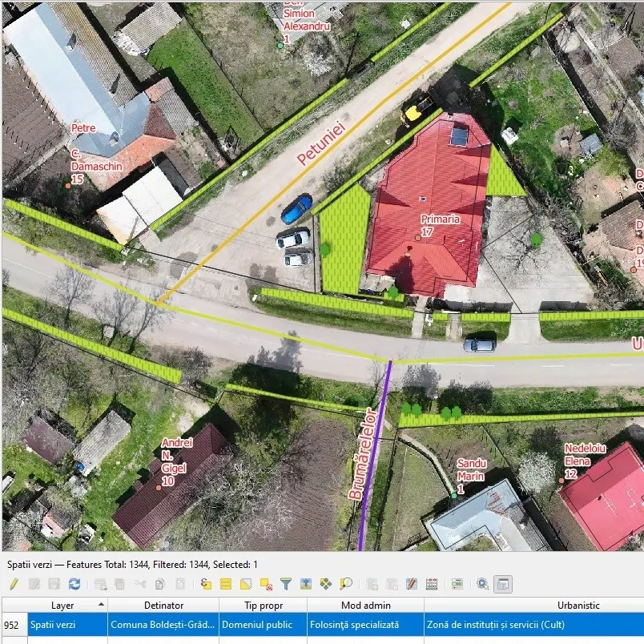Open conditional formatting icon
644x644 pixels.
457,584
